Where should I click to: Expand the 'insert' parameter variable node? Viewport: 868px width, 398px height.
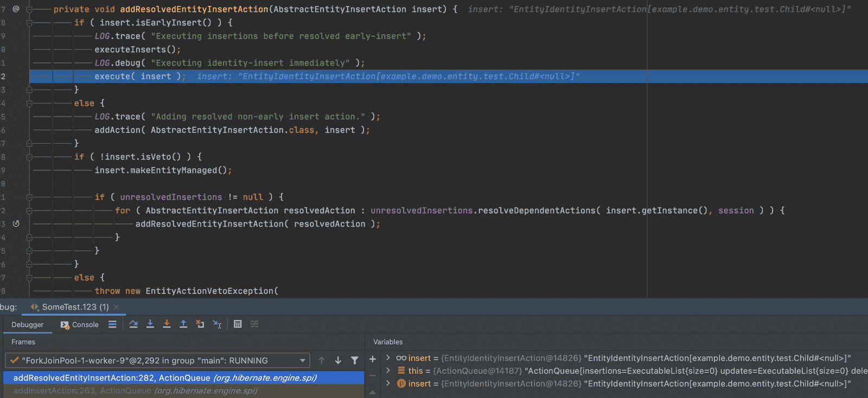pos(388,383)
